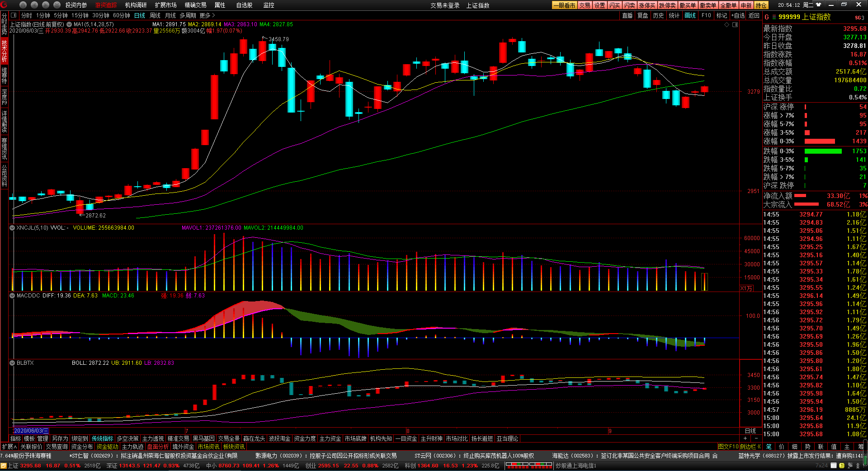Viewport: 868px width, 471px height.
Task: Click the 闪买 quick-buy button
Action: [x=614, y=5]
